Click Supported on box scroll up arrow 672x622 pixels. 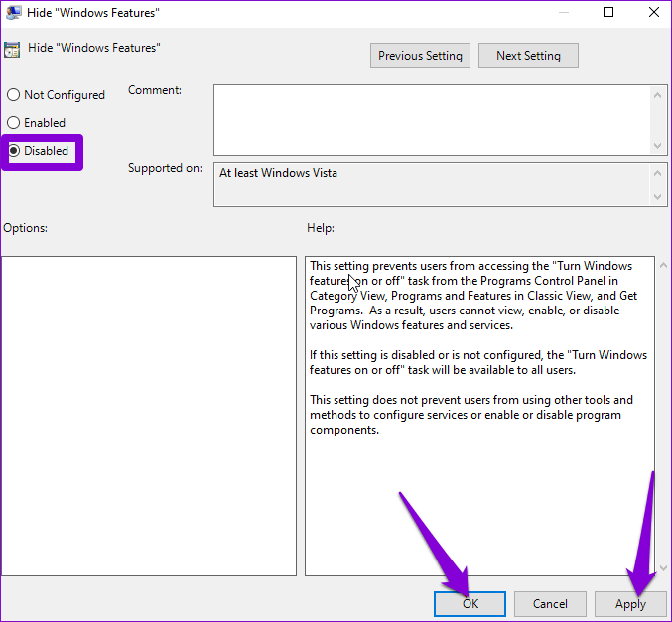(657, 173)
